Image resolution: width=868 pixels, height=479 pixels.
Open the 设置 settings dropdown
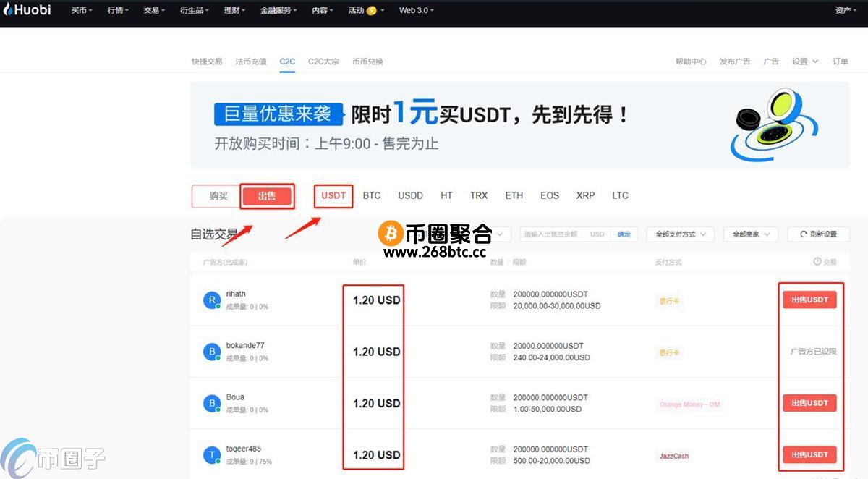(x=805, y=62)
